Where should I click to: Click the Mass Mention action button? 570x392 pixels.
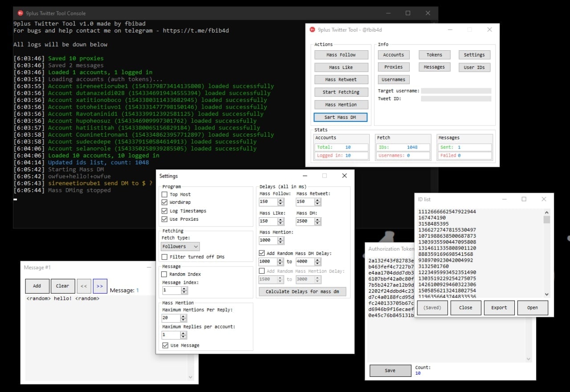point(341,105)
